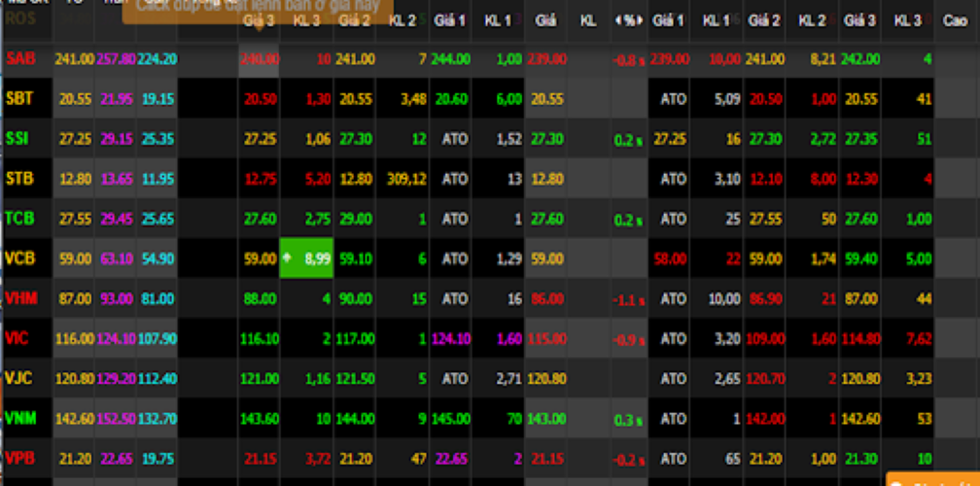Click SAB ask price 242.00
980x486 pixels.
860,59
